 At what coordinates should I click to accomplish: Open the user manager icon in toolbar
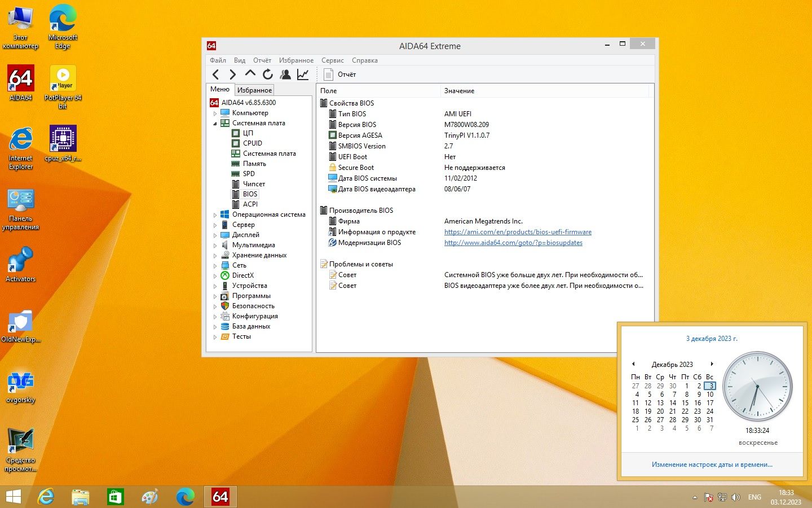click(285, 74)
